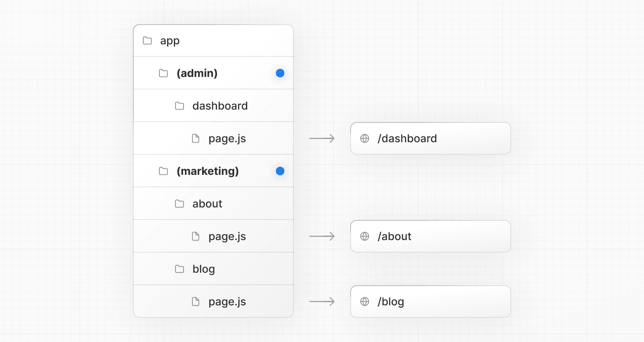Open the /dashboard route link
This screenshot has width=644, height=342.
coord(407,139)
